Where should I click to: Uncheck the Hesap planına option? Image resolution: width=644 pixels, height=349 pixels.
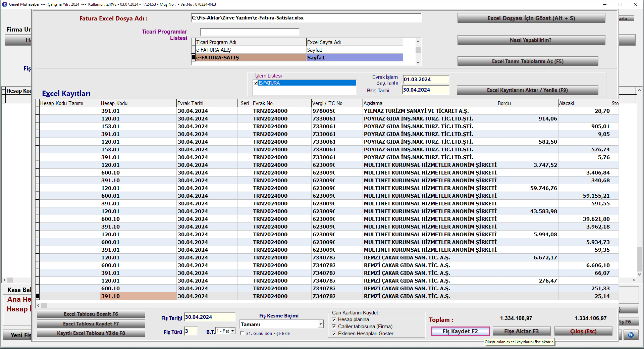pyautogui.click(x=334, y=319)
